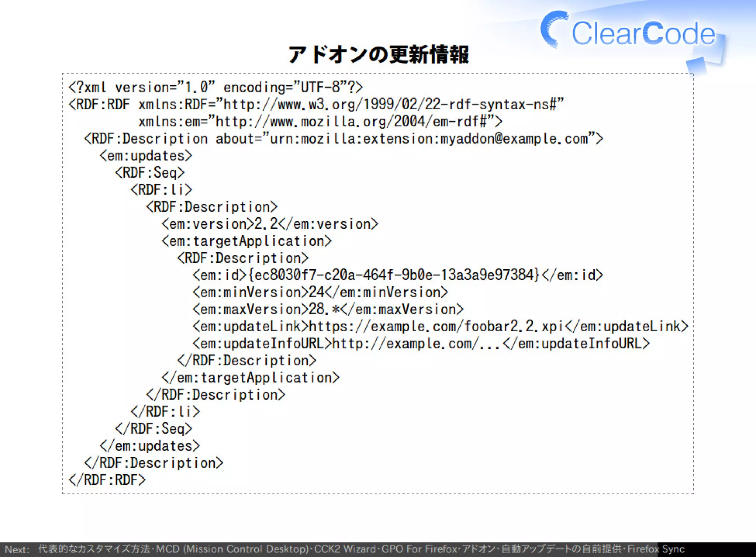The image size is (756, 557).
Task: Click the opening <RDF:li> tag
Action: click(x=162, y=190)
